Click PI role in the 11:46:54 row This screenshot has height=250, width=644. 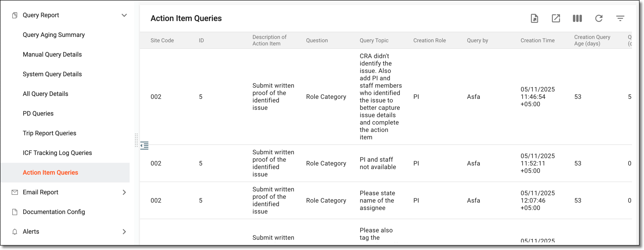coord(416,97)
